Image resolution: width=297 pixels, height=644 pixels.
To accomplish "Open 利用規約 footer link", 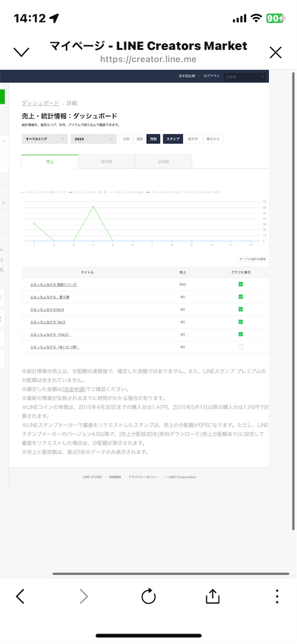I will point(115,477).
